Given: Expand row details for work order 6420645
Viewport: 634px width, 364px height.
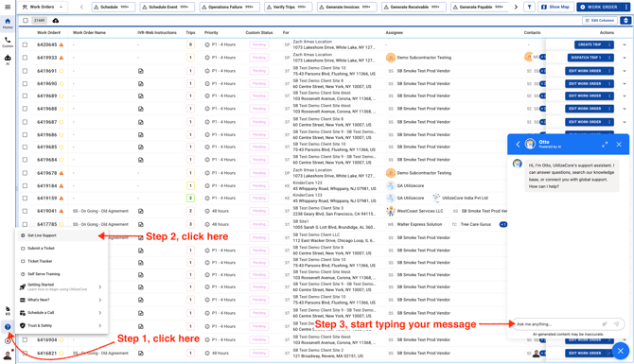Looking at the screenshot, I should pyautogui.click(x=625, y=44).
